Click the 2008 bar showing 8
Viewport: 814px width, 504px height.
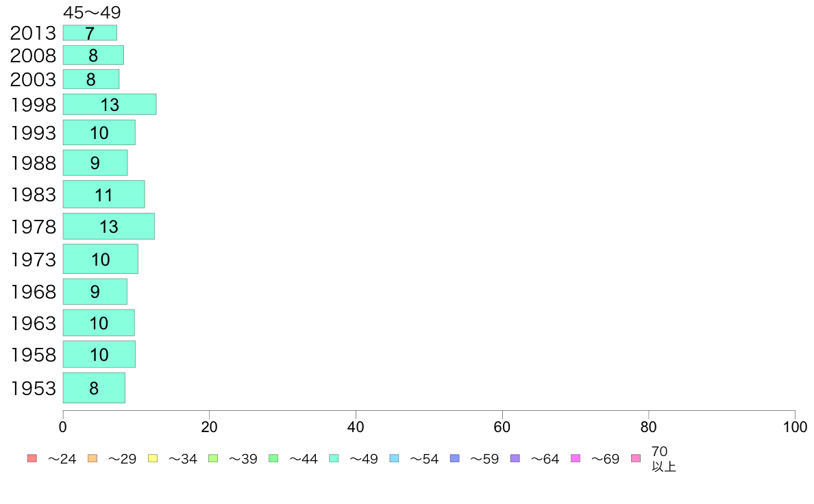click(93, 55)
